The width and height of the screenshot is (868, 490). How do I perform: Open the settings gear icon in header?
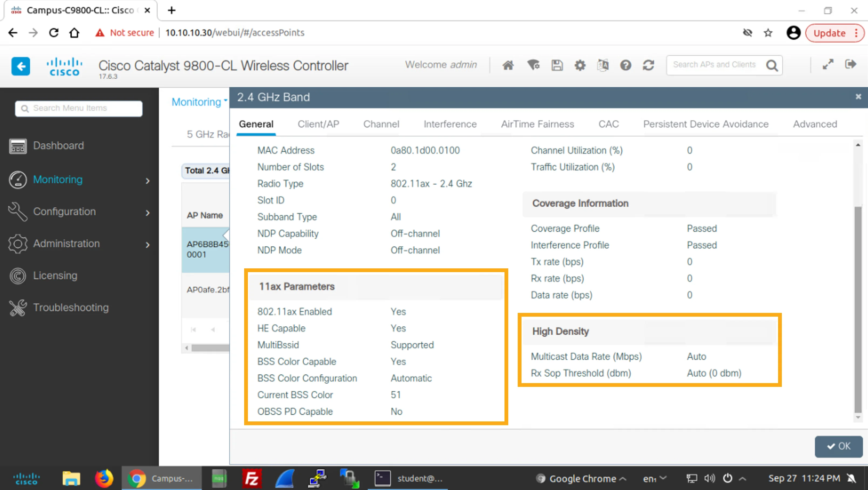coord(580,65)
